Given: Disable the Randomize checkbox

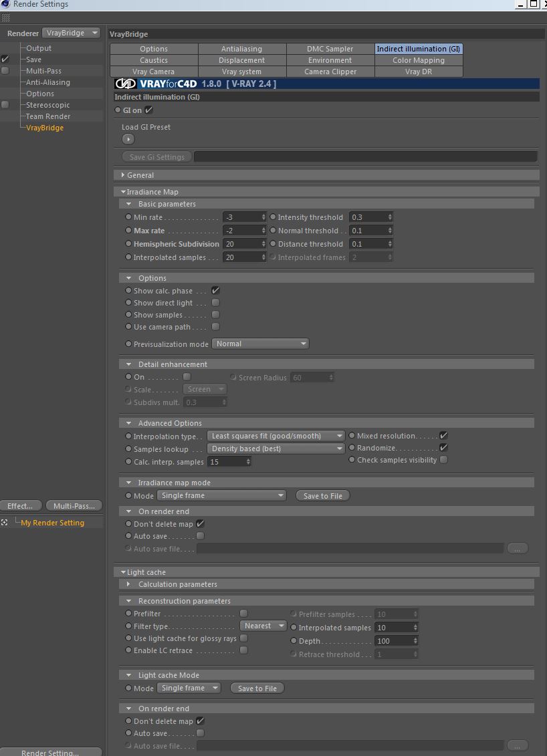Looking at the screenshot, I should pos(444,448).
